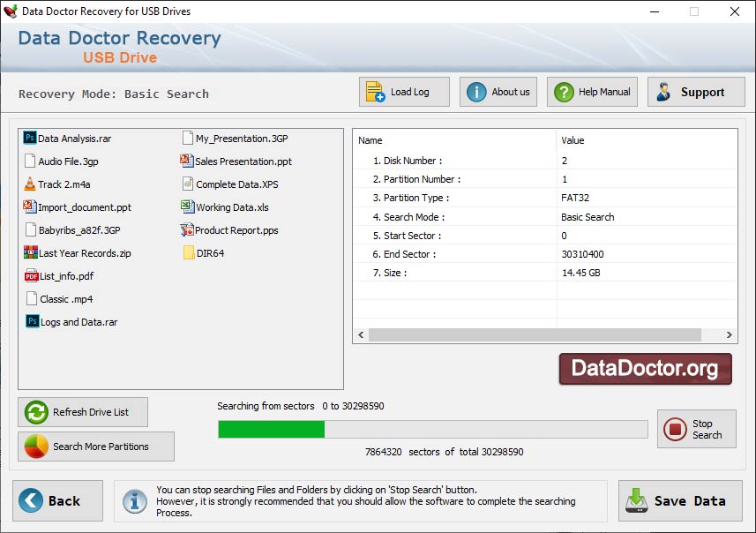Stop the sector search process
Image resolution: width=756 pixels, height=533 pixels.
(696, 429)
